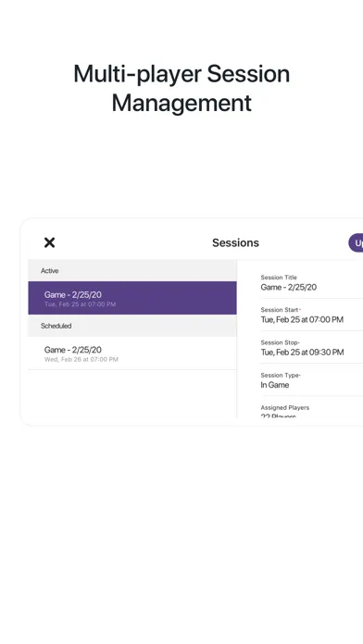Open the Assigned Players field
Image resolution: width=363 pixels, height=644 pixels.
(x=312, y=412)
